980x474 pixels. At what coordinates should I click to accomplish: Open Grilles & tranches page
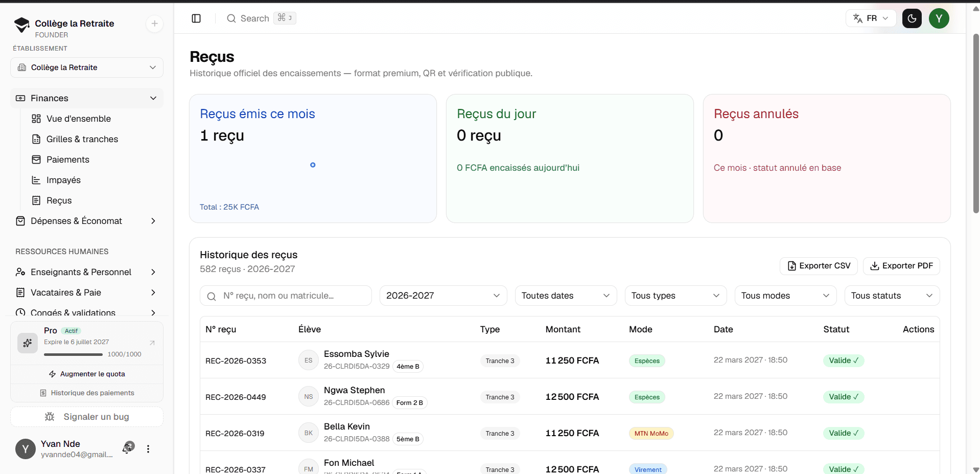click(x=82, y=139)
